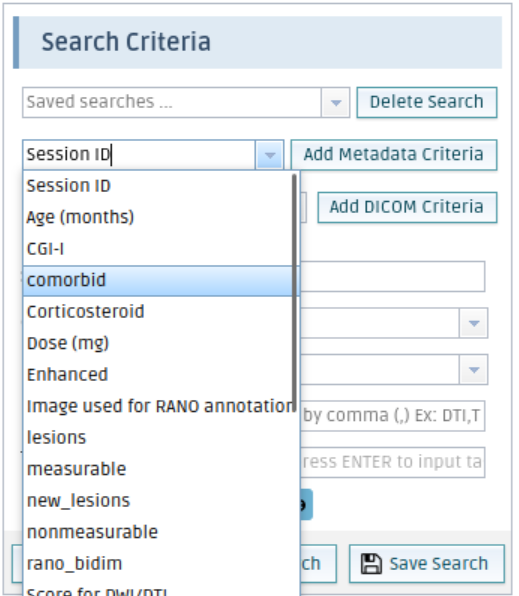Viewport: 519px width, 596px height.
Task: Choose rano_bidim in the dropdown list
Action: point(158,563)
